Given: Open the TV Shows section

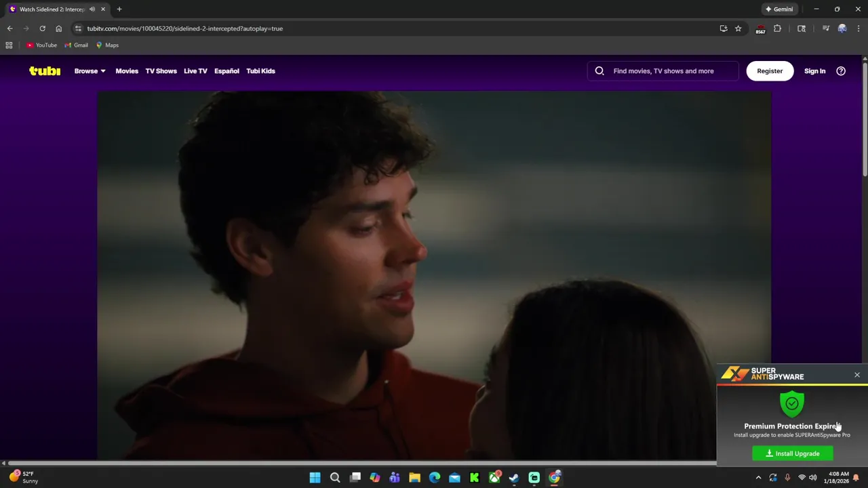Looking at the screenshot, I should [161, 70].
